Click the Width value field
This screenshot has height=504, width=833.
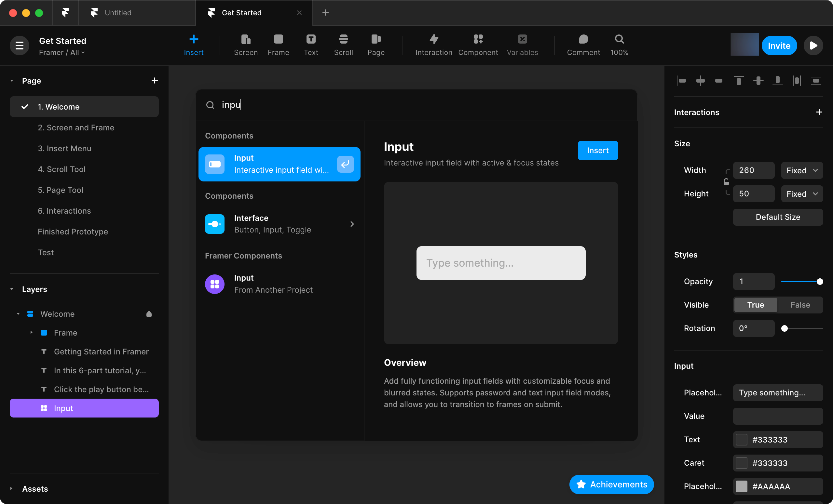pyautogui.click(x=754, y=170)
